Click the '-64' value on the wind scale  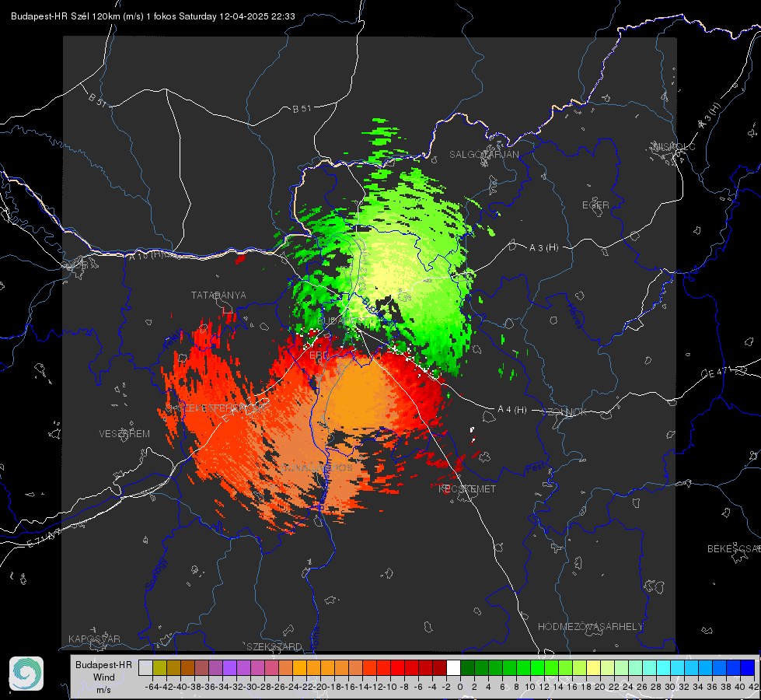coord(152,687)
